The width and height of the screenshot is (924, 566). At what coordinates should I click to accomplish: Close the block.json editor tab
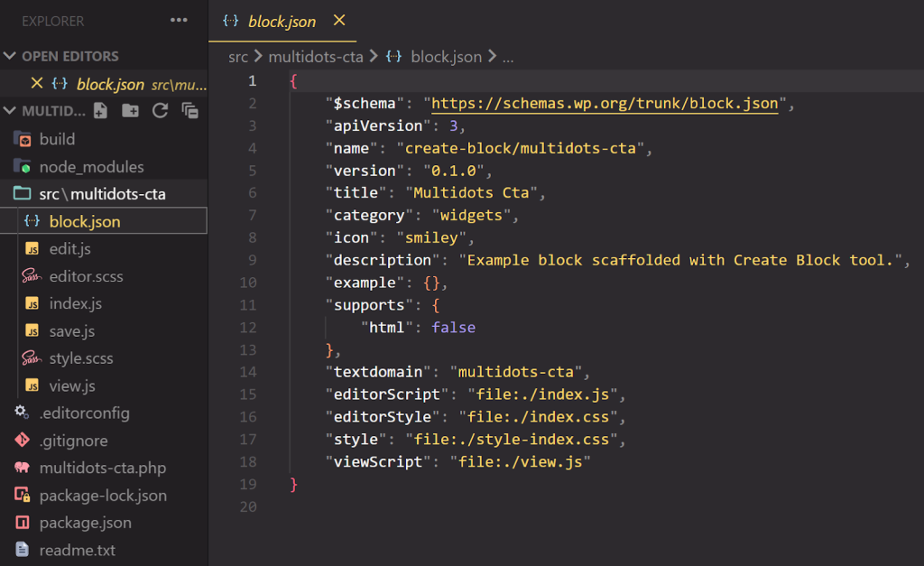tap(339, 21)
